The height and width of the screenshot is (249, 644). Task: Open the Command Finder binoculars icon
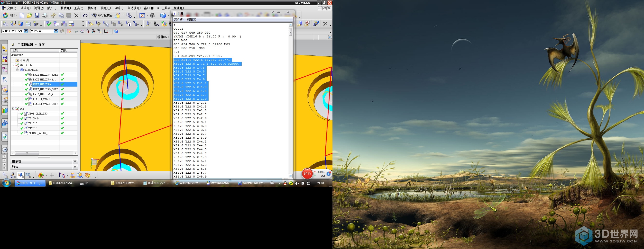[94, 16]
